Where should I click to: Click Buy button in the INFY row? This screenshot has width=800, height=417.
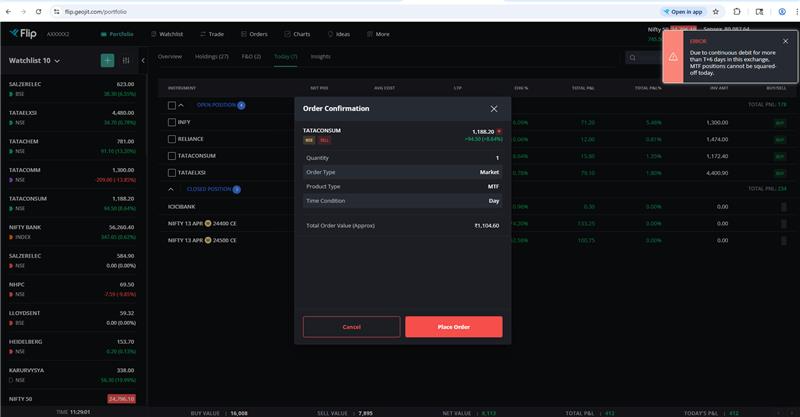point(780,123)
